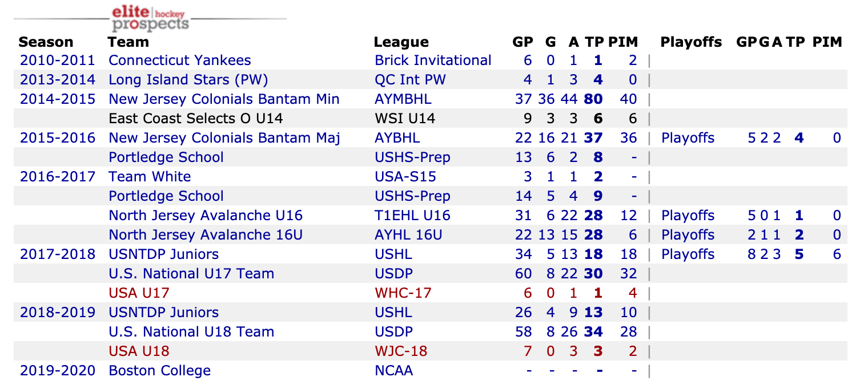Image resolution: width=868 pixels, height=389 pixels.
Task: Click the Long Island Stars (PW) team
Action: tap(188, 80)
